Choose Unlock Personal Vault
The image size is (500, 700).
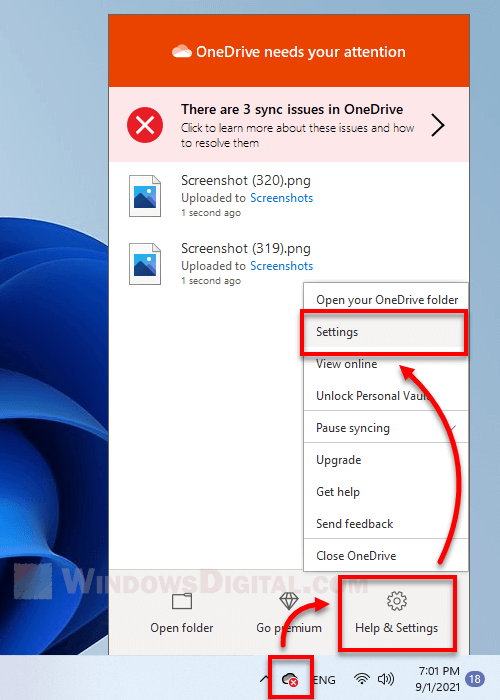386,396
